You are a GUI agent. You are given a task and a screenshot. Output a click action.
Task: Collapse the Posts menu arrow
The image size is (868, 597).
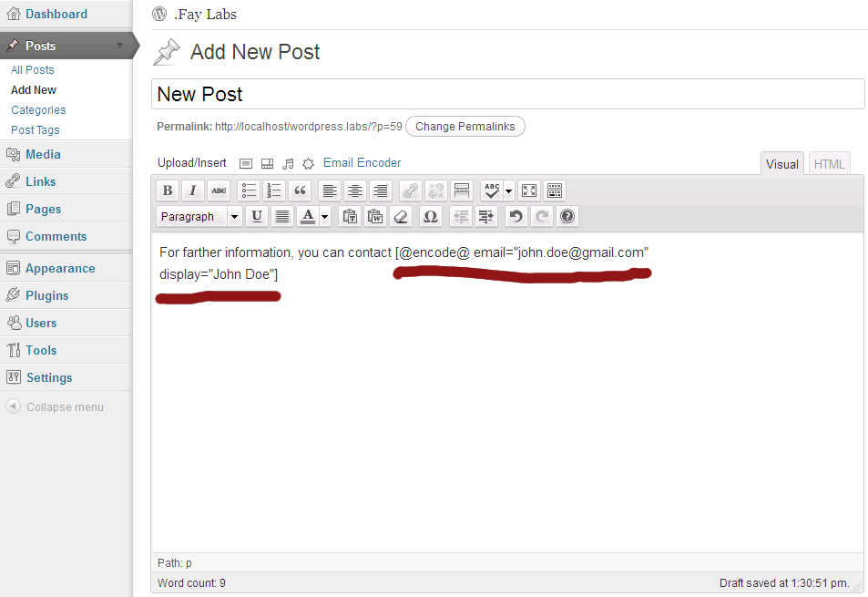click(119, 46)
